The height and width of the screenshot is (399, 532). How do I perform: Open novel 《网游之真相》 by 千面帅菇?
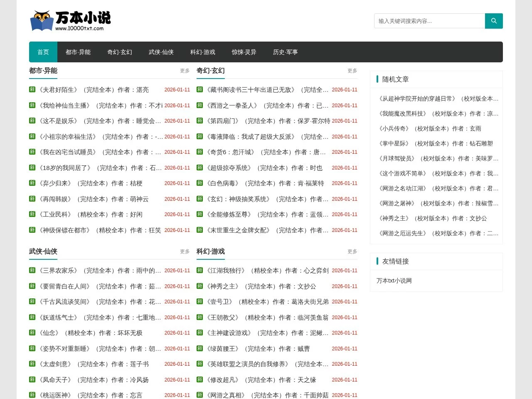tap(267, 395)
